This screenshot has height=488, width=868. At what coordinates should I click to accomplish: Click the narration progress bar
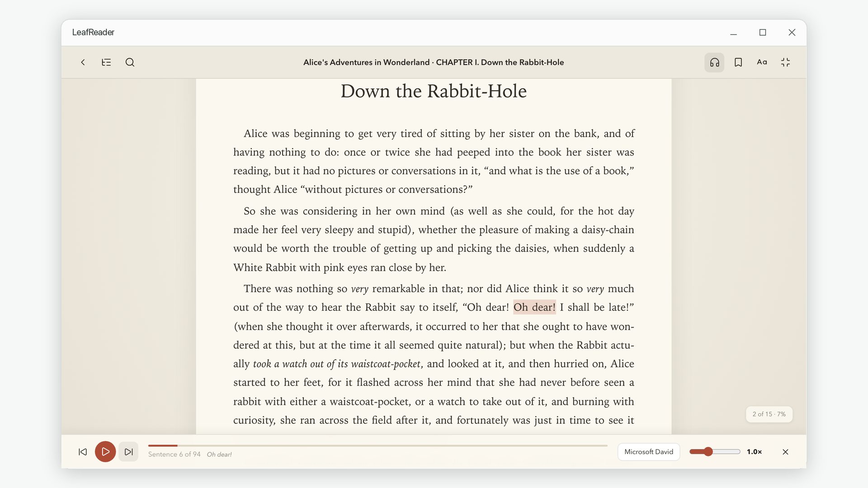click(377, 446)
